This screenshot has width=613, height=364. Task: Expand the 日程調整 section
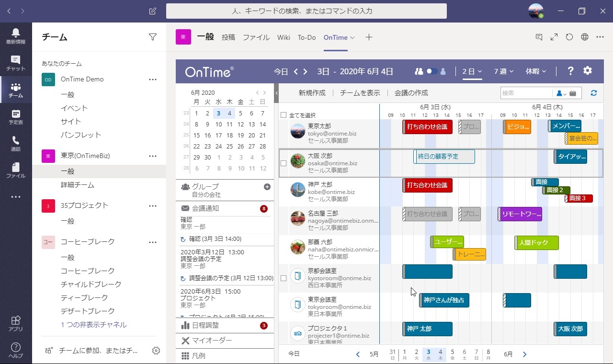[x=225, y=325]
